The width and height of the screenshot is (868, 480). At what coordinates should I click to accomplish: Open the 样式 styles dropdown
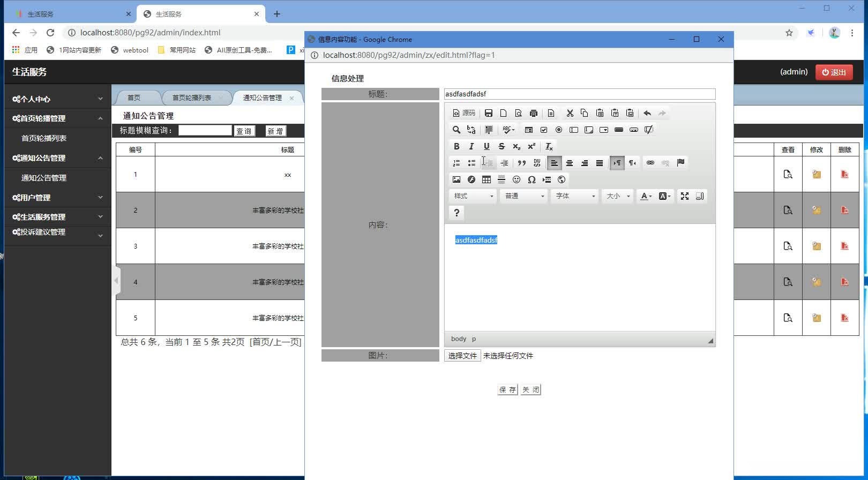click(x=473, y=196)
